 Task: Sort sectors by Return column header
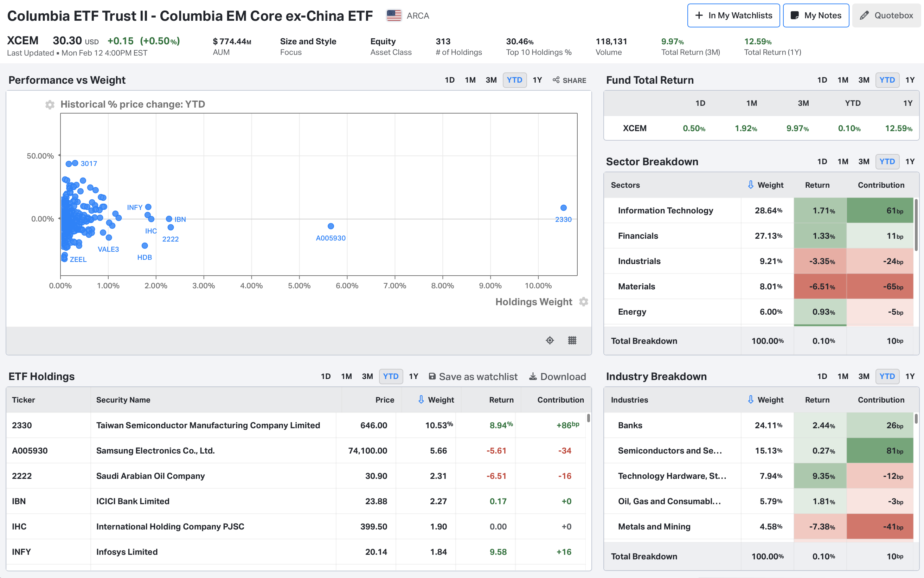[817, 185]
